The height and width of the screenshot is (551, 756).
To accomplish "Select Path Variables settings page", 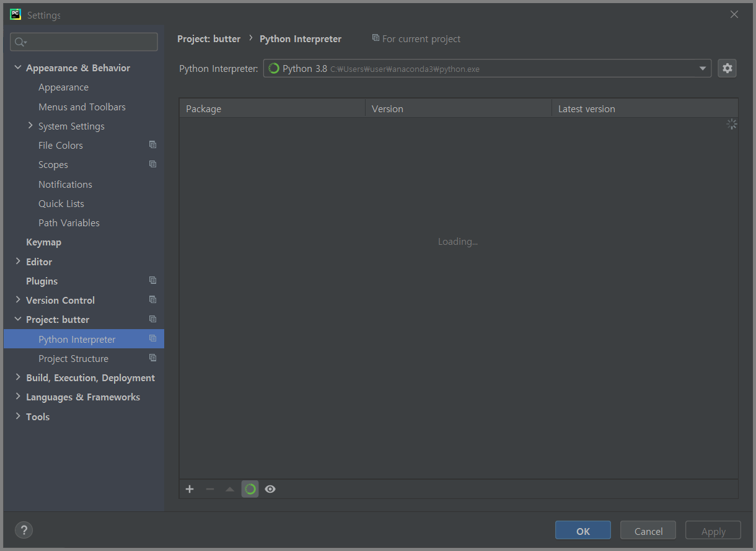I will [69, 223].
